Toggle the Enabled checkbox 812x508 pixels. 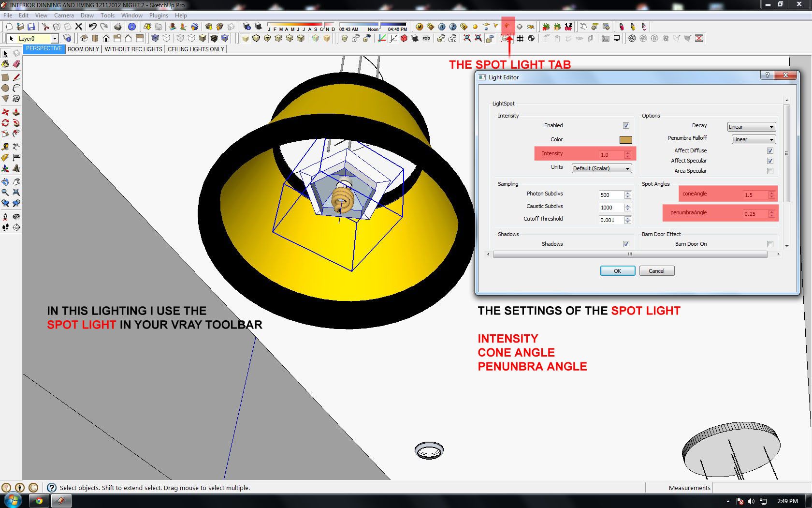(626, 125)
